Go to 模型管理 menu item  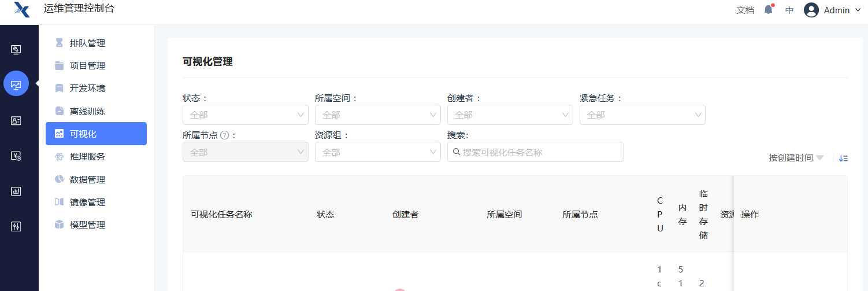tap(96, 224)
